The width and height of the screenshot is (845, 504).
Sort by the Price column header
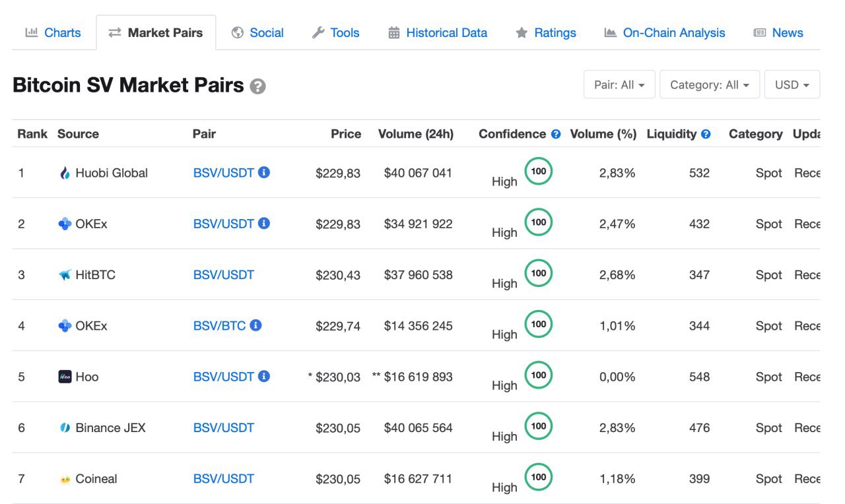coord(346,134)
